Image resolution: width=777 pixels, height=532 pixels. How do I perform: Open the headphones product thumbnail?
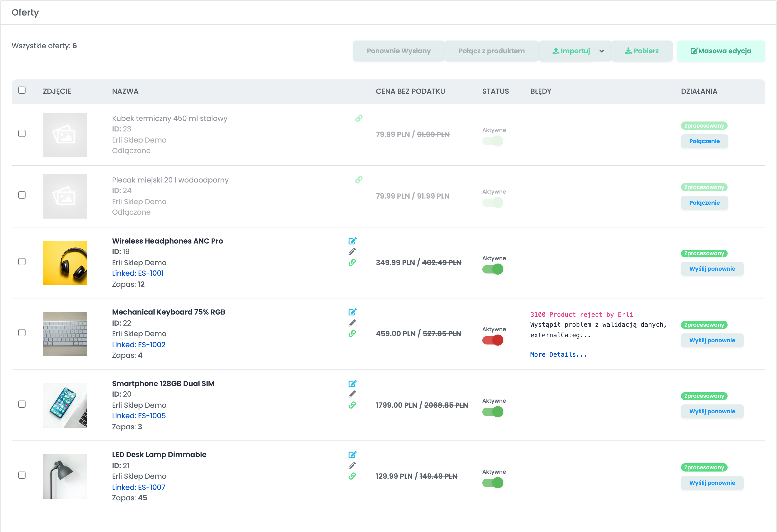pos(65,263)
